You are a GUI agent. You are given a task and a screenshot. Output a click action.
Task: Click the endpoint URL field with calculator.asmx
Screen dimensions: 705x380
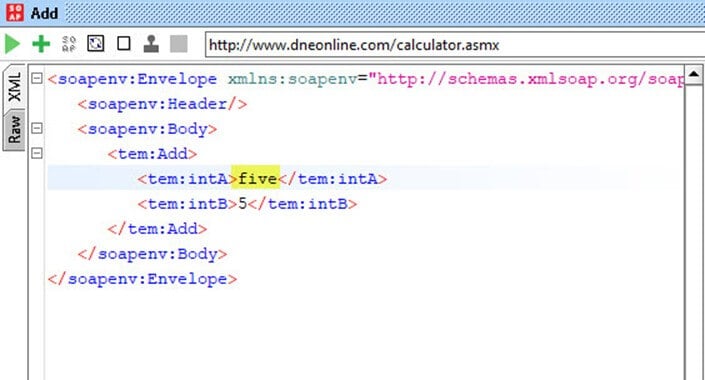click(x=455, y=45)
